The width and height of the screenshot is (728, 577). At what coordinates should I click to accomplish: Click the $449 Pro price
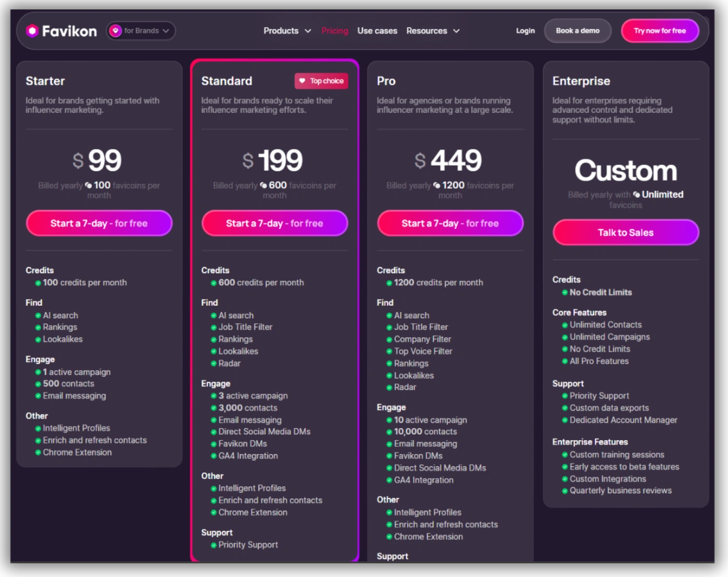(448, 160)
